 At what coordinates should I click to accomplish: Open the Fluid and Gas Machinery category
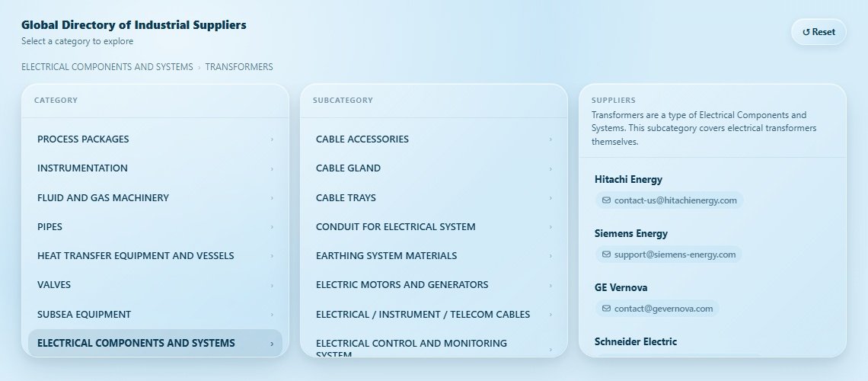coord(103,198)
